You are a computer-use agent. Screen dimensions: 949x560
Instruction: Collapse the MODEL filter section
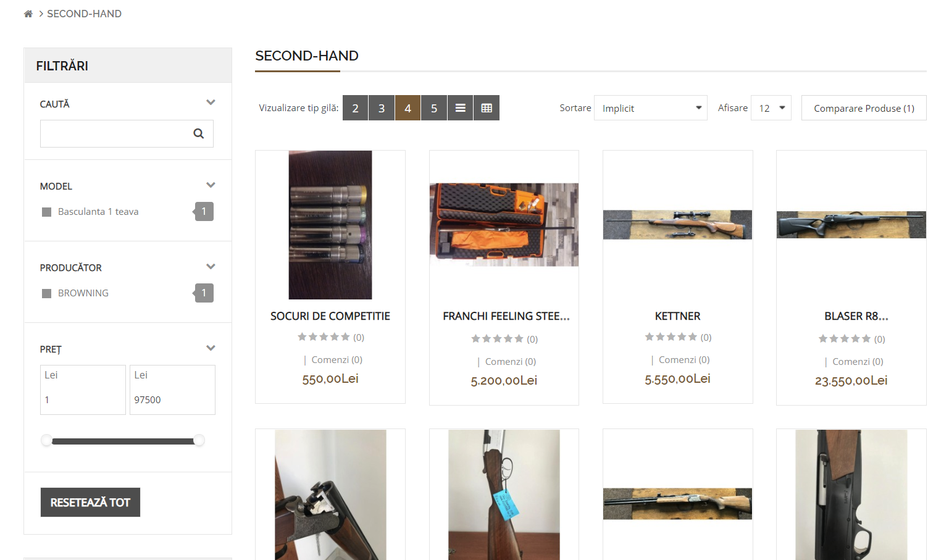click(x=211, y=185)
